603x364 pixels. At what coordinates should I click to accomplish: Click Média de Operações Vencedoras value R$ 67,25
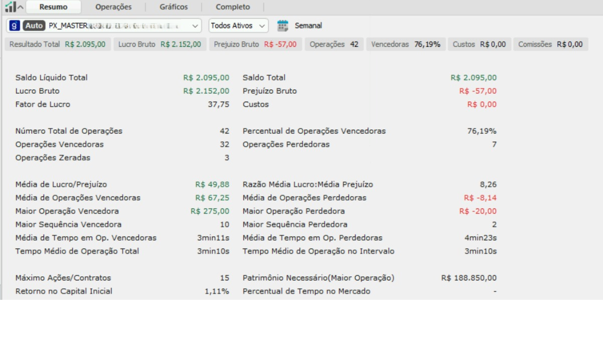point(212,198)
